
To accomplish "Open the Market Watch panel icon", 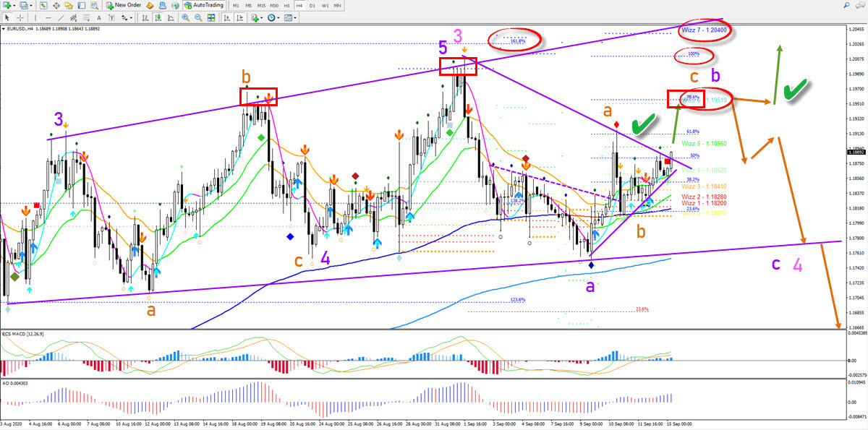I will (43, 5).
